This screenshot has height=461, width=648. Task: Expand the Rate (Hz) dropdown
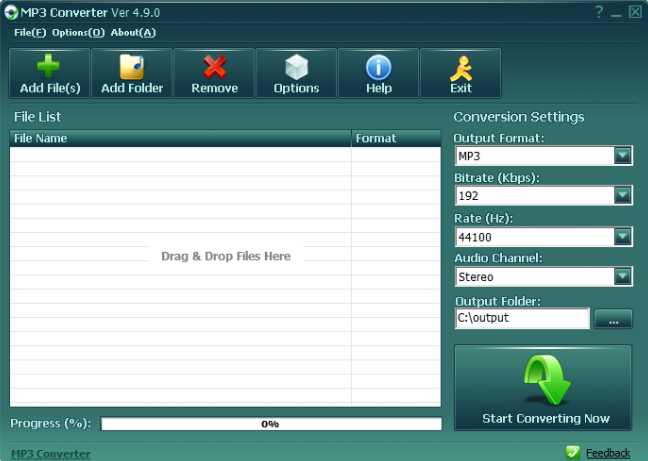click(x=622, y=237)
